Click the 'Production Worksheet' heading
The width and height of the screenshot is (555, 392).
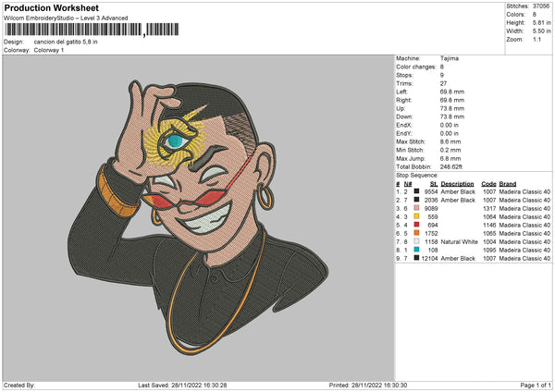tap(51, 7)
